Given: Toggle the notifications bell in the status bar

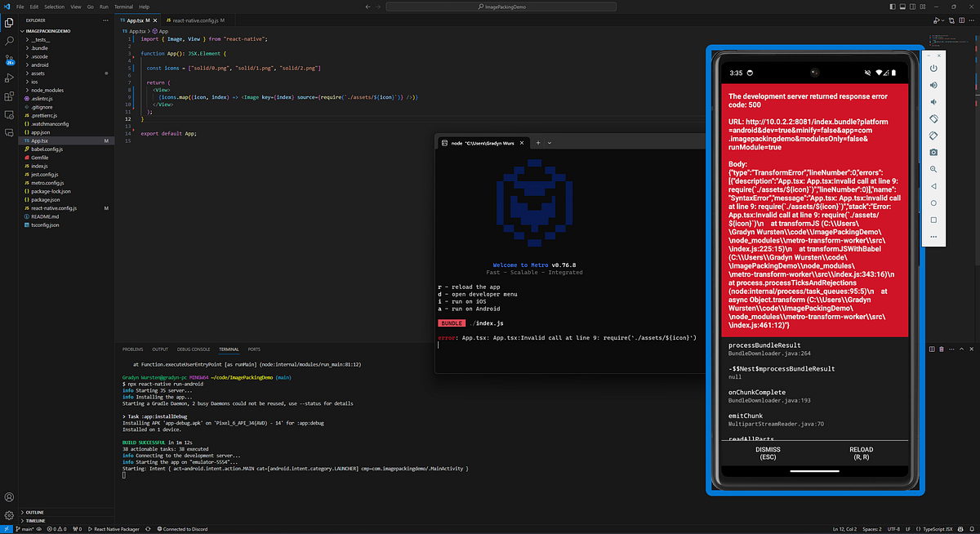Looking at the screenshot, I should pos(972,528).
